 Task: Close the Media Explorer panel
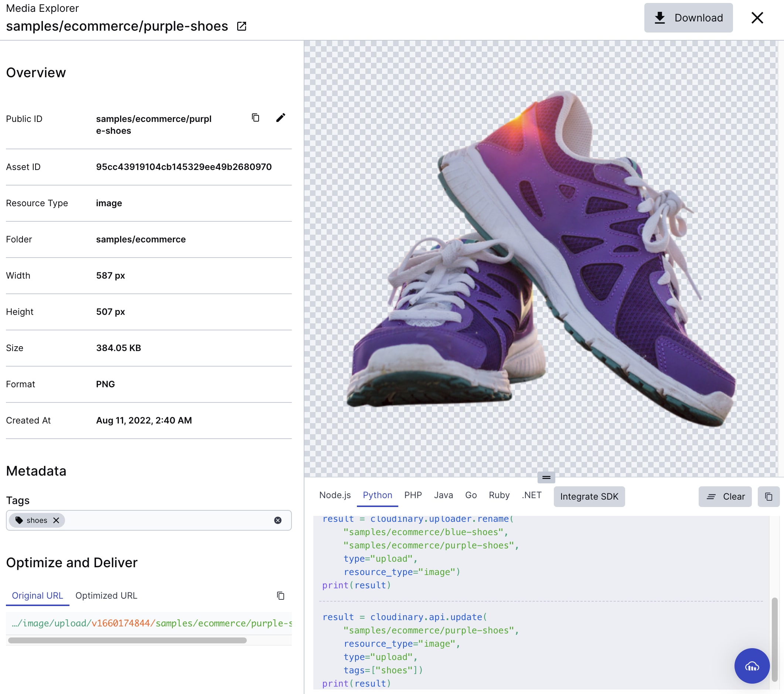[757, 18]
